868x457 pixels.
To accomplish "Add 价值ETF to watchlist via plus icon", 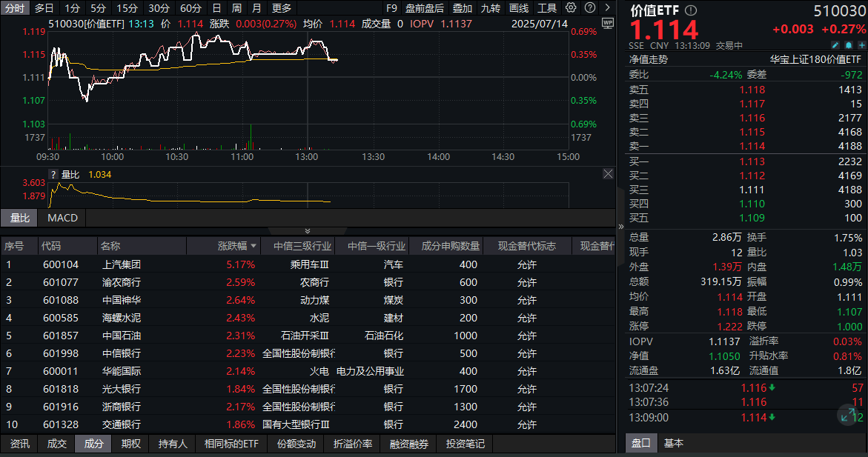I will [x=862, y=46].
